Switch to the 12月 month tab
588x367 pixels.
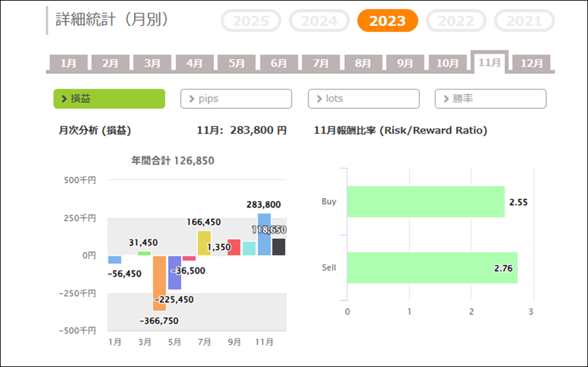point(532,63)
